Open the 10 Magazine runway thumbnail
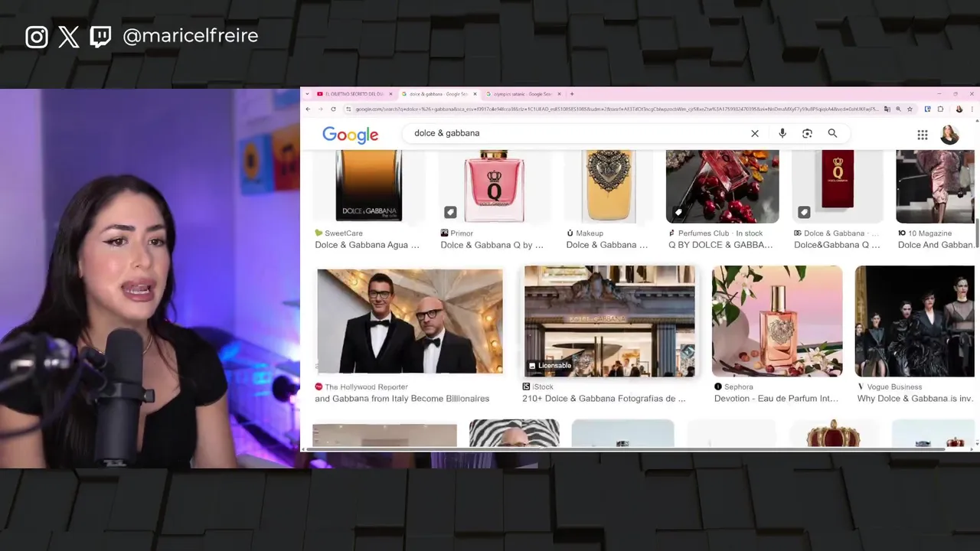Viewport: 980px width, 551px height. pyautogui.click(x=935, y=186)
